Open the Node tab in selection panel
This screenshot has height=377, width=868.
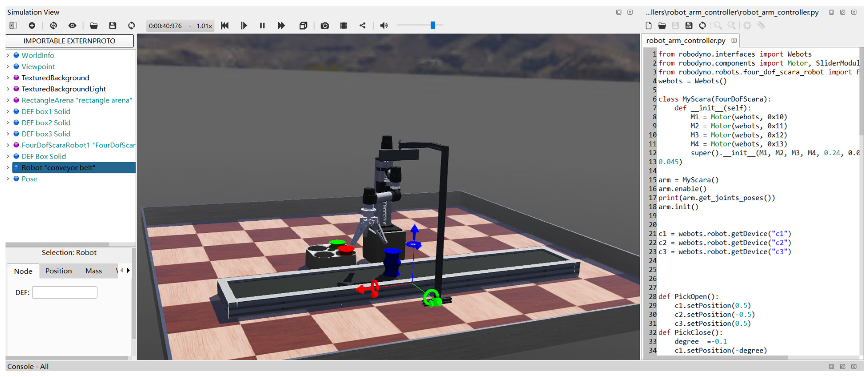tap(23, 271)
